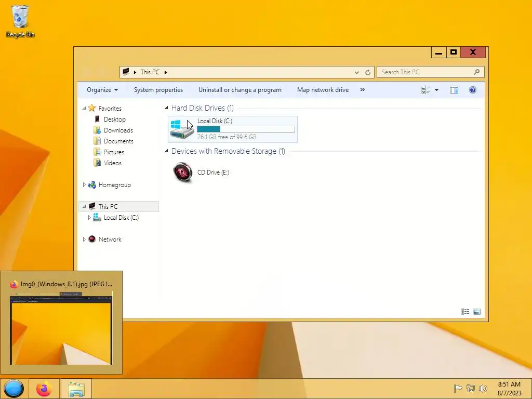Click the clock showing 8:51 AM
Viewport: 532px width, 399px height.
509,384
